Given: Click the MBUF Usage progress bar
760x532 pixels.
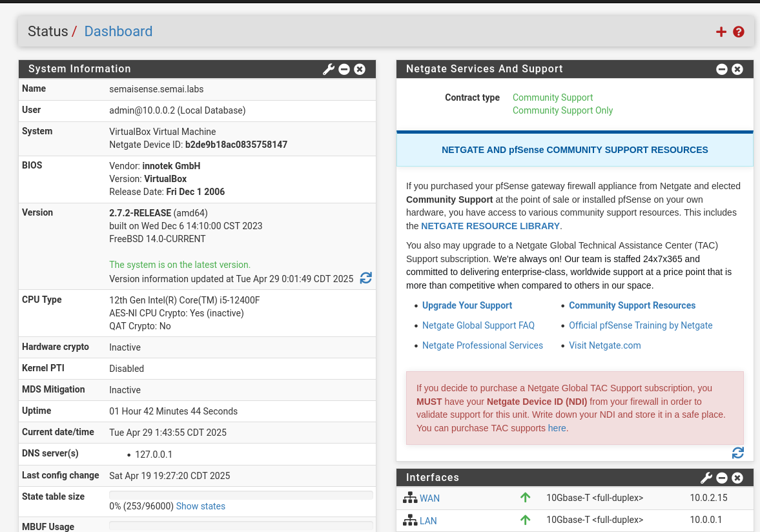Looking at the screenshot, I should tap(241, 525).
